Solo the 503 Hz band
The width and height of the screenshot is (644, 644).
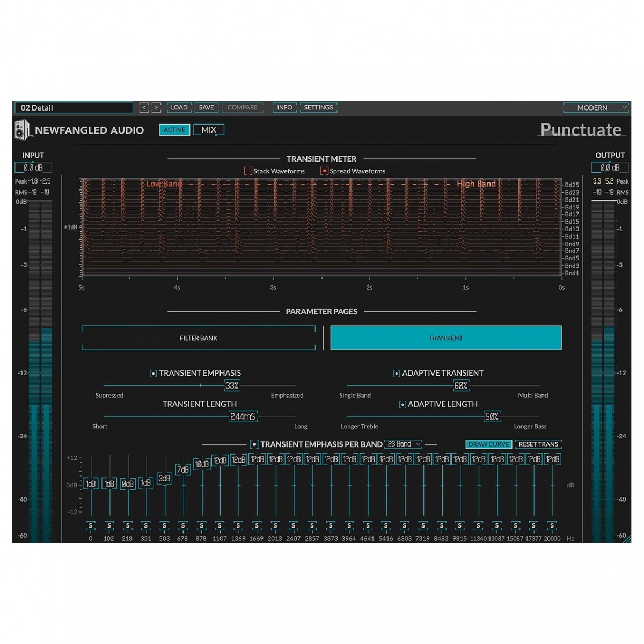[x=164, y=525]
